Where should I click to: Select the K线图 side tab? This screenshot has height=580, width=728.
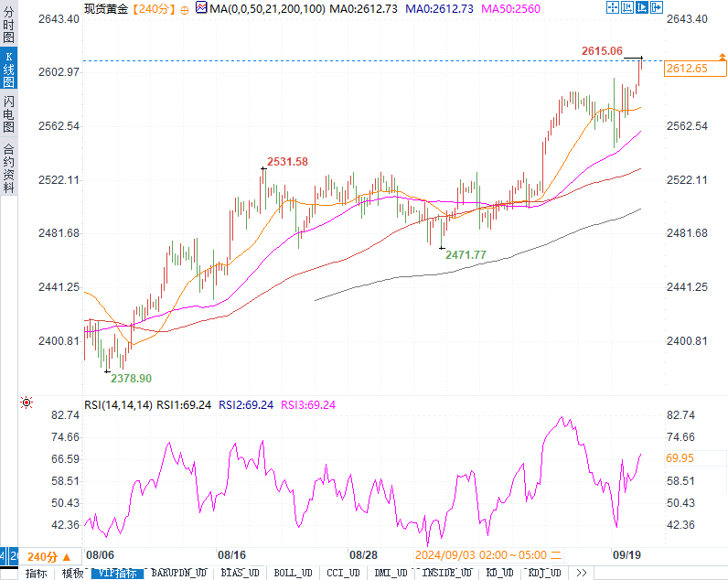coord(8,69)
